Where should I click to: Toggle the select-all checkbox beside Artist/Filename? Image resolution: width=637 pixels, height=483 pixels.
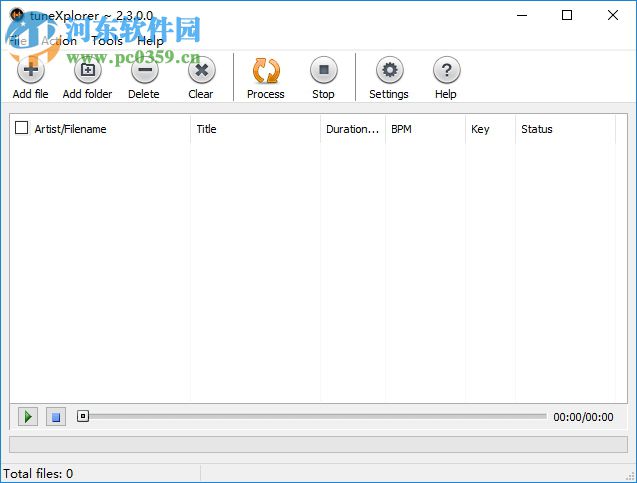click(22, 128)
